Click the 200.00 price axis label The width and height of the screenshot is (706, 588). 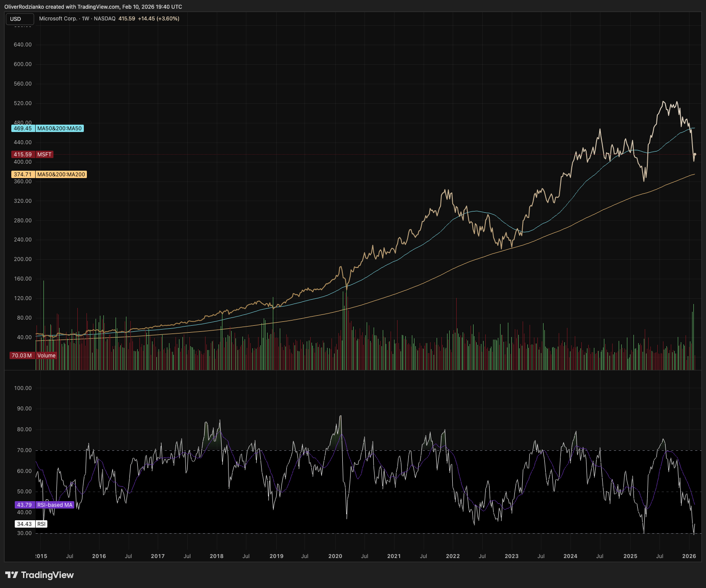(23, 259)
